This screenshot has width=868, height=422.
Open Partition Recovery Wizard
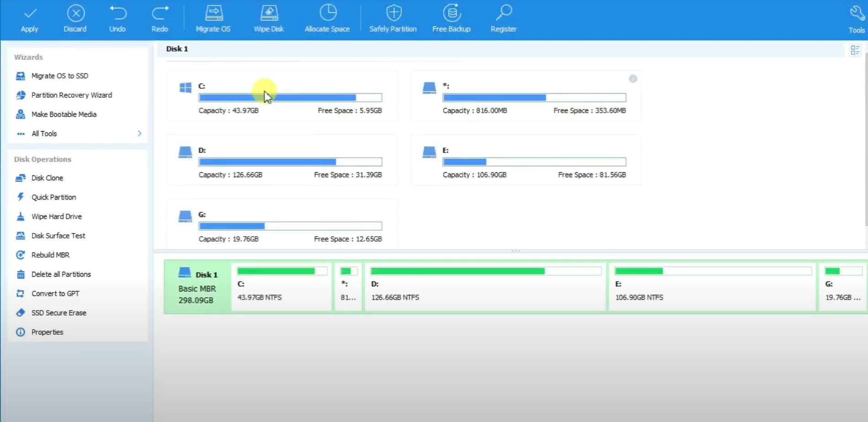click(71, 95)
